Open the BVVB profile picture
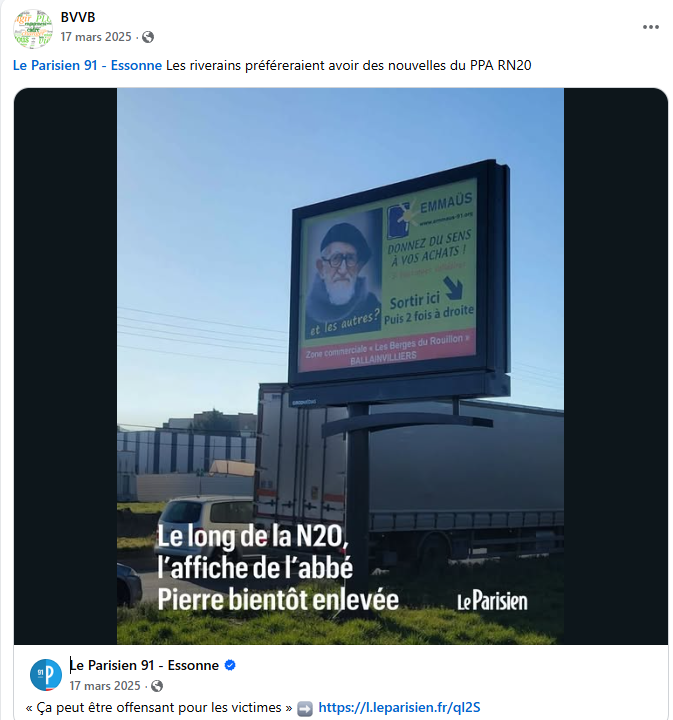Screen dimensions: 673x720 (x=33, y=28)
